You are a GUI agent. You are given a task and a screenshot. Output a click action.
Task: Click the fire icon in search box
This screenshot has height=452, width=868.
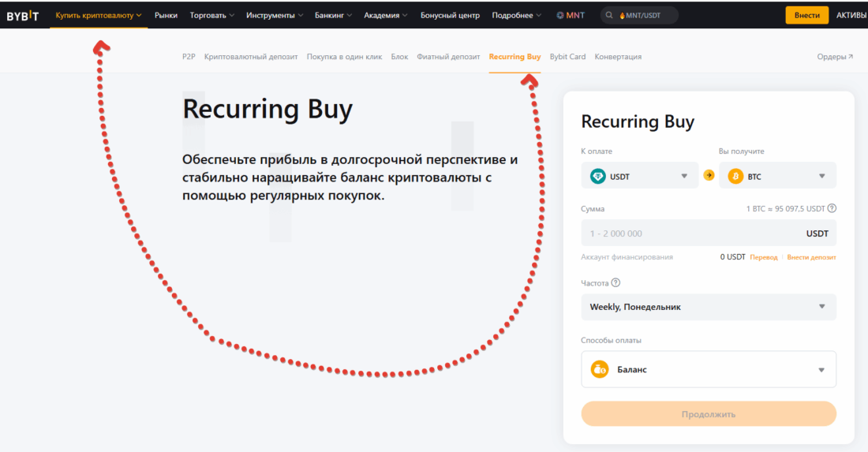pyautogui.click(x=622, y=16)
